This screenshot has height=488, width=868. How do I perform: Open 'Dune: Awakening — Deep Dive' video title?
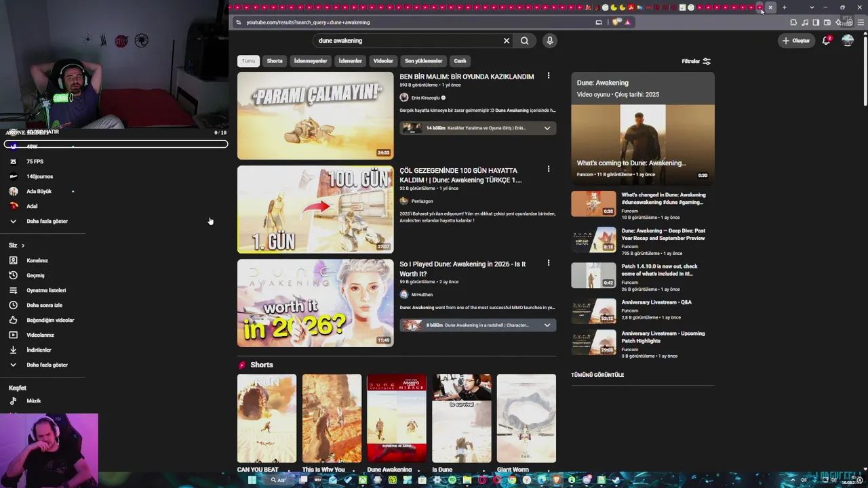coord(663,235)
